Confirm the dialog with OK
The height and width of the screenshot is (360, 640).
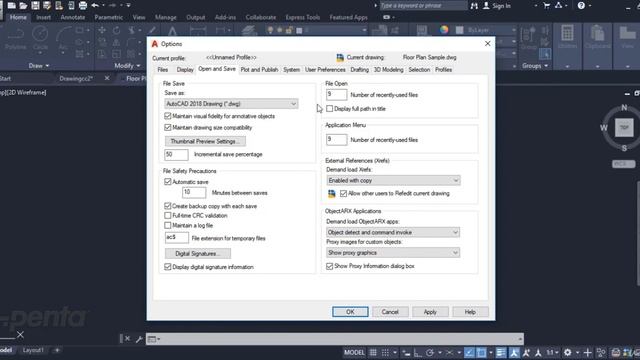click(350, 312)
